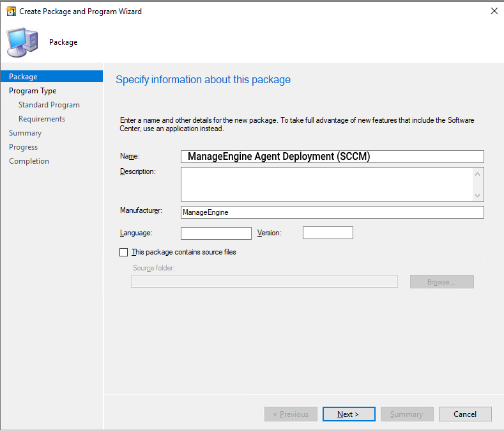Screen dimensions: 504x431
Task: Click the Name label
Action: [x=130, y=156]
